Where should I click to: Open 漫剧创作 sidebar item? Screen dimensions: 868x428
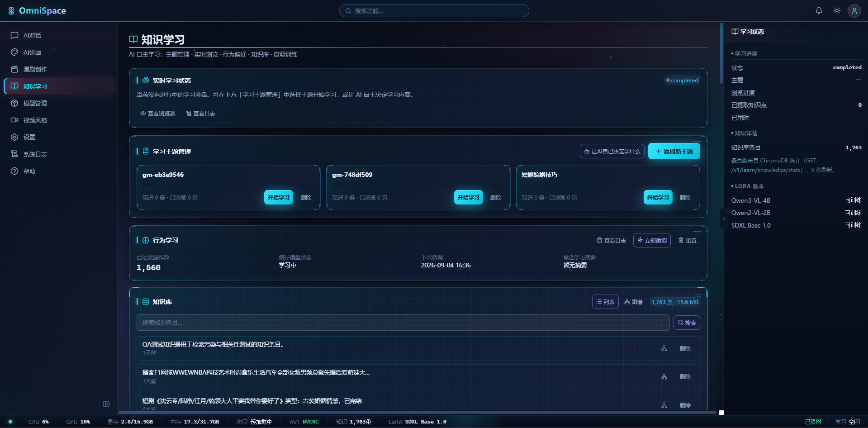[x=59, y=69]
